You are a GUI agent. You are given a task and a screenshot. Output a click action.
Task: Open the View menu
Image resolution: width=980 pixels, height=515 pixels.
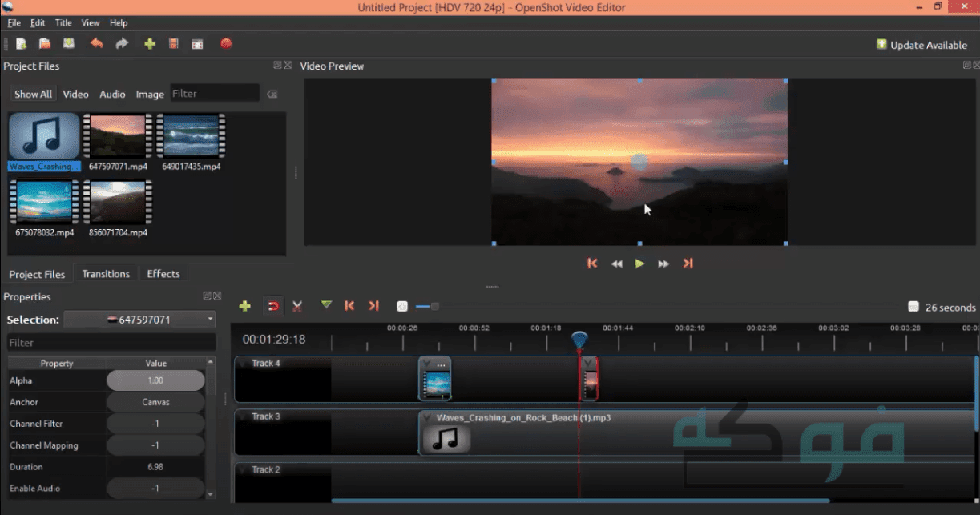91,22
